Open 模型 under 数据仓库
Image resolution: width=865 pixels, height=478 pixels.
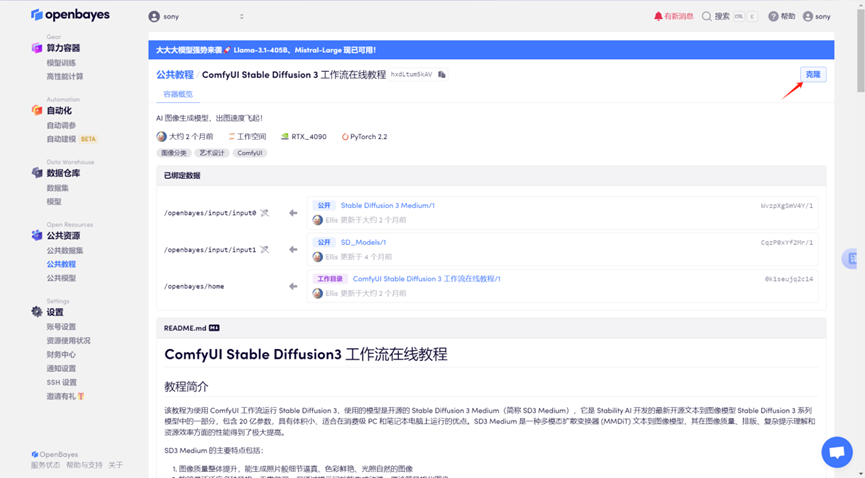(x=54, y=201)
